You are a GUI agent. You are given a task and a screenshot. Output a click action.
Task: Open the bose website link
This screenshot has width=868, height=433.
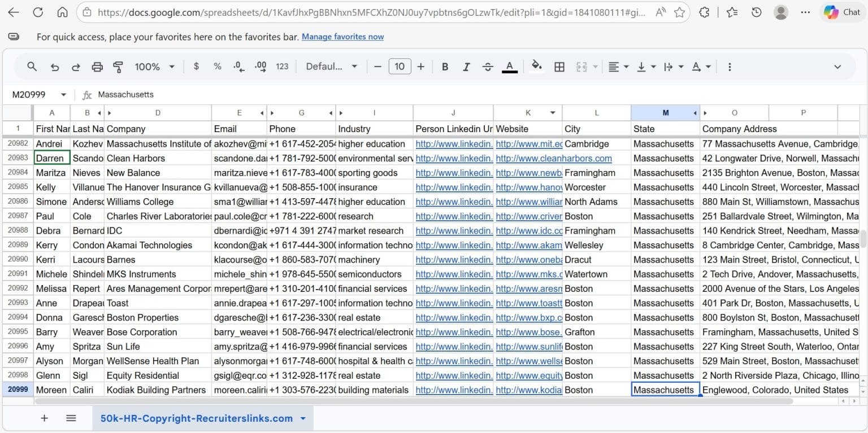529,332
